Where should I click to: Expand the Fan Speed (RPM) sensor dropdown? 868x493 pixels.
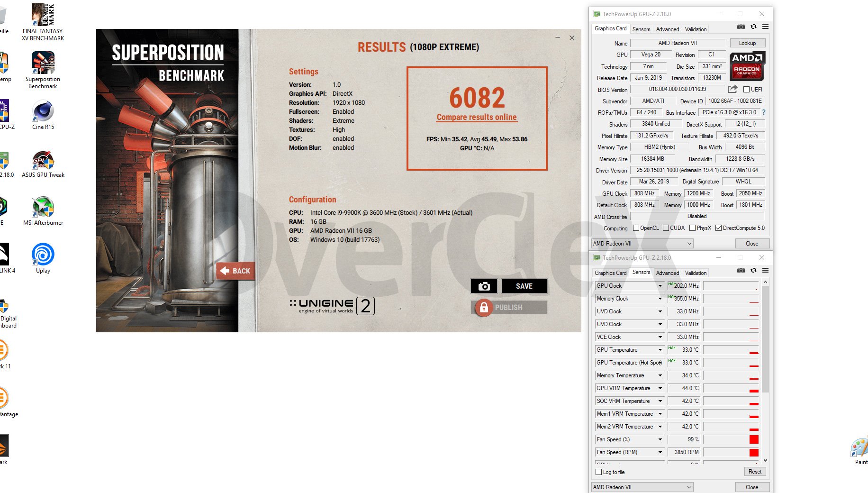coord(660,452)
